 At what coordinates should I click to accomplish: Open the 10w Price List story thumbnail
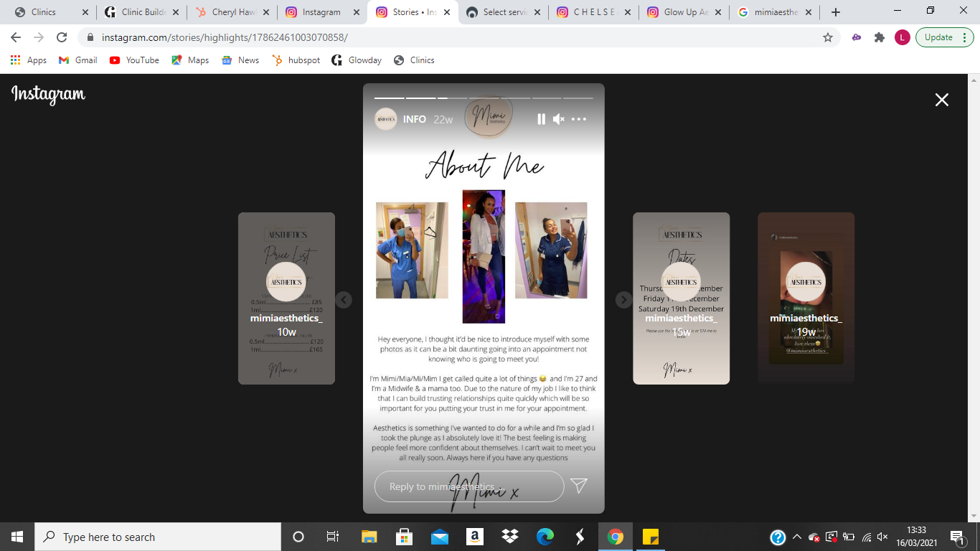click(286, 298)
